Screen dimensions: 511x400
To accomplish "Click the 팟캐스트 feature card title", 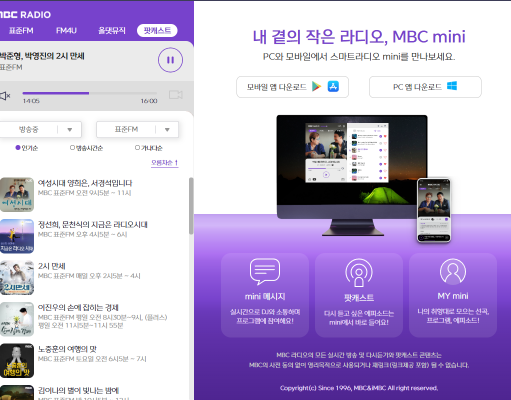I will click(359, 298).
